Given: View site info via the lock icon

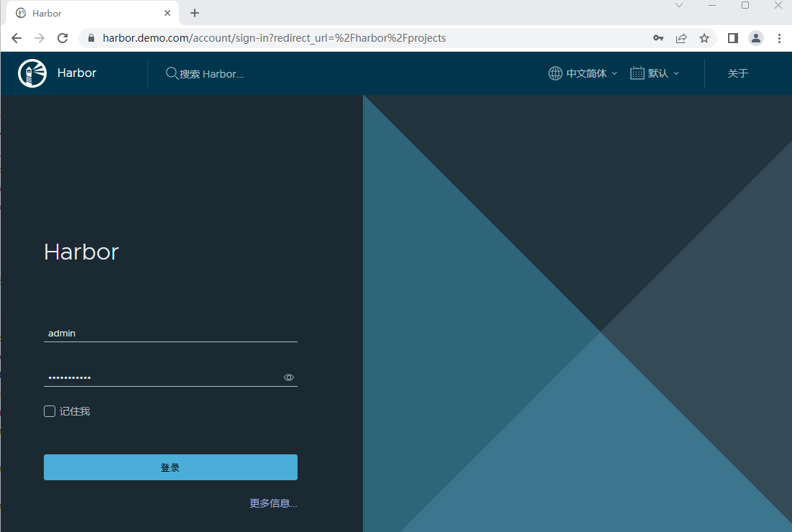Looking at the screenshot, I should (91, 38).
